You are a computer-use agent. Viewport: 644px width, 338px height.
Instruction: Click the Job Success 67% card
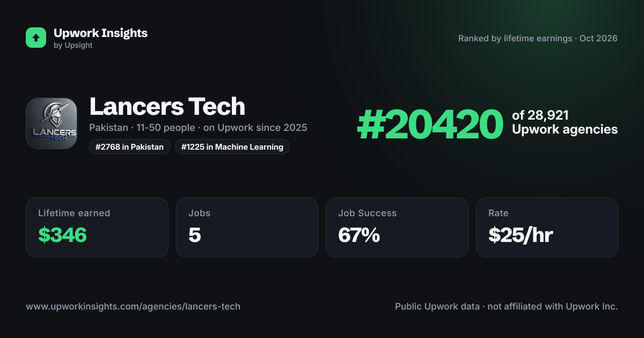pos(397,227)
